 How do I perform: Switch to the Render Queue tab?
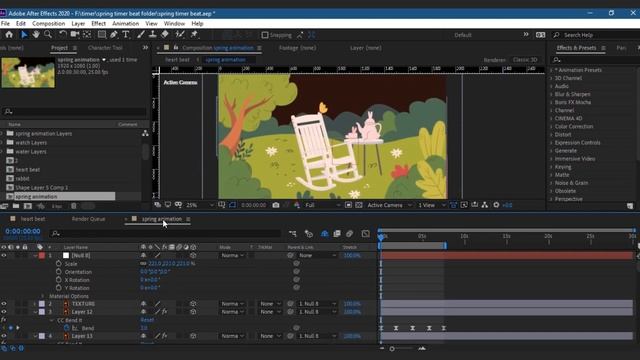click(89, 219)
